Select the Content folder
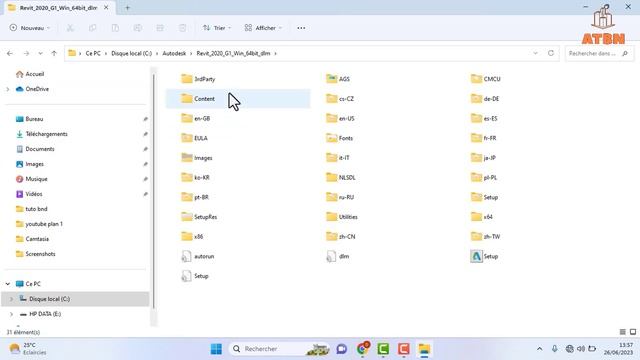640x360 pixels. click(238, 99)
